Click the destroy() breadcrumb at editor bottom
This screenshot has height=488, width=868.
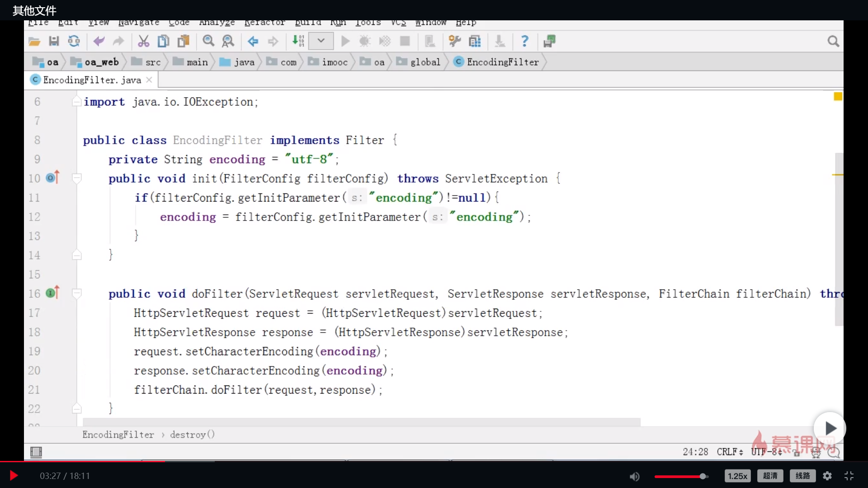click(x=192, y=435)
